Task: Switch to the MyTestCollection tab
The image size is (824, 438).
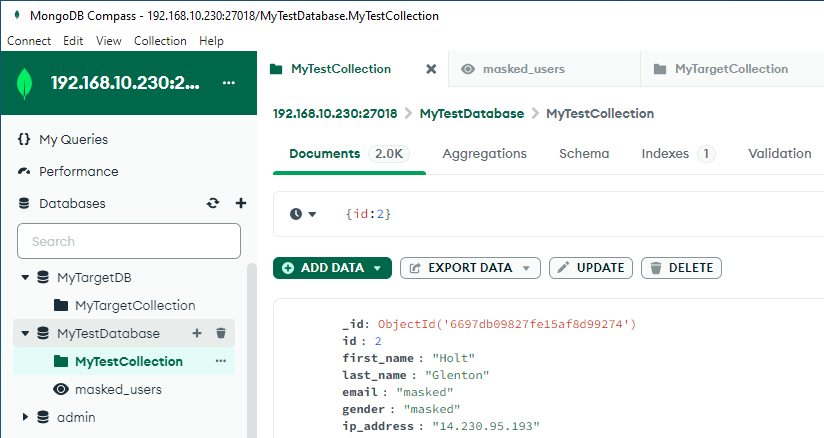Action: point(341,69)
